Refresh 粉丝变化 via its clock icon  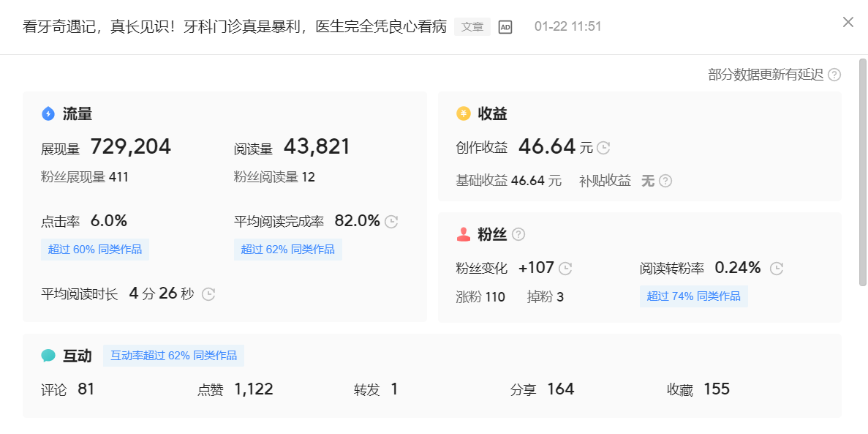[564, 268]
